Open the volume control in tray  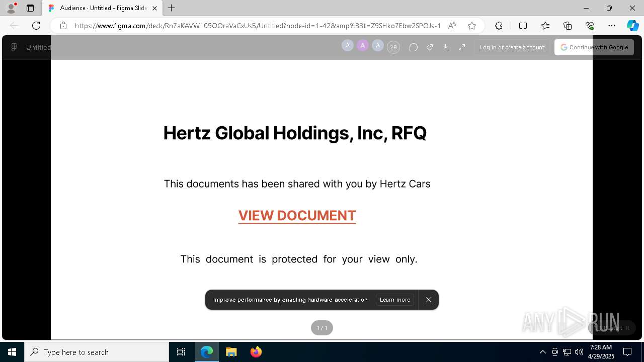click(x=579, y=352)
